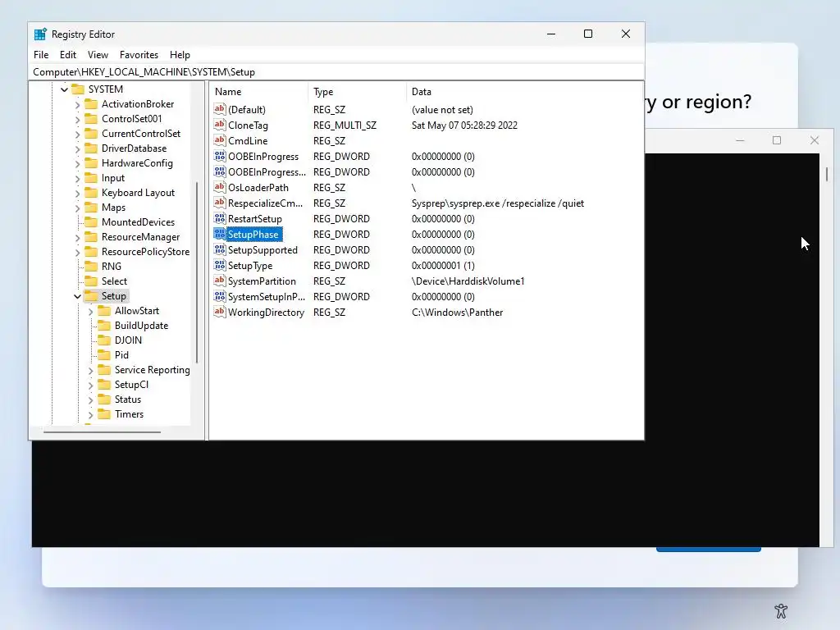The image size is (840, 630).
Task: Click the BuildUpdate folder icon
Action: 104,325
